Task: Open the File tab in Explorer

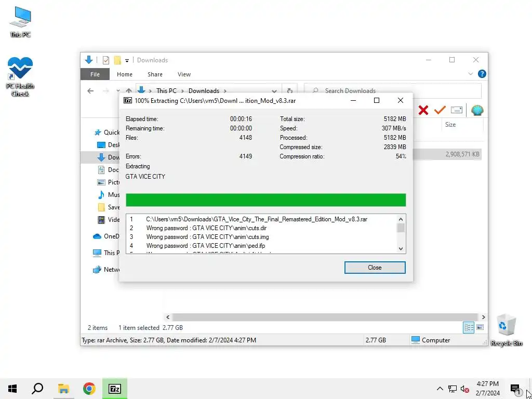Action: coord(95,74)
